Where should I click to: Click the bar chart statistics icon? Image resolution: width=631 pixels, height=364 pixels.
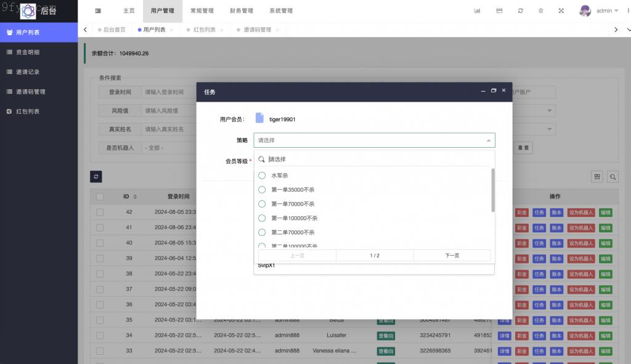coord(477,11)
